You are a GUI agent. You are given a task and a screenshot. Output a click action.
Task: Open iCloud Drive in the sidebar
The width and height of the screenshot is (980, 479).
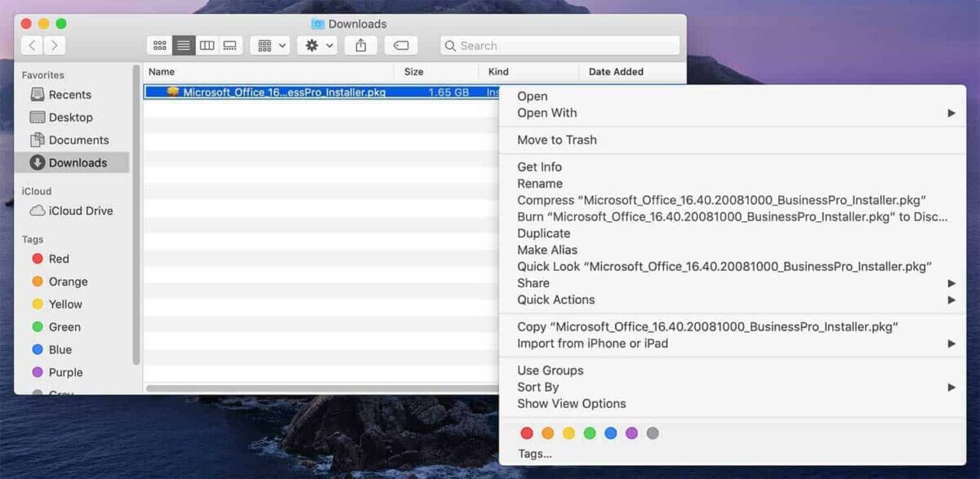point(71,211)
